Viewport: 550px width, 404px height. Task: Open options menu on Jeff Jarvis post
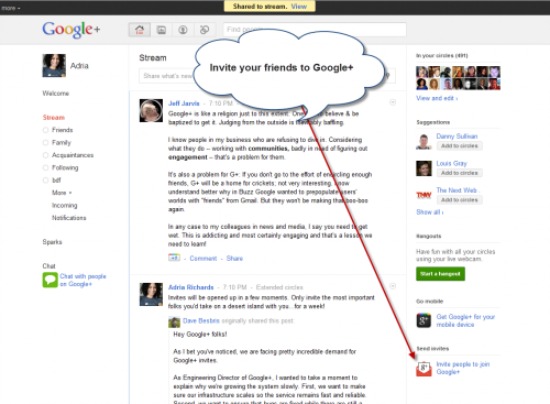tap(393, 102)
